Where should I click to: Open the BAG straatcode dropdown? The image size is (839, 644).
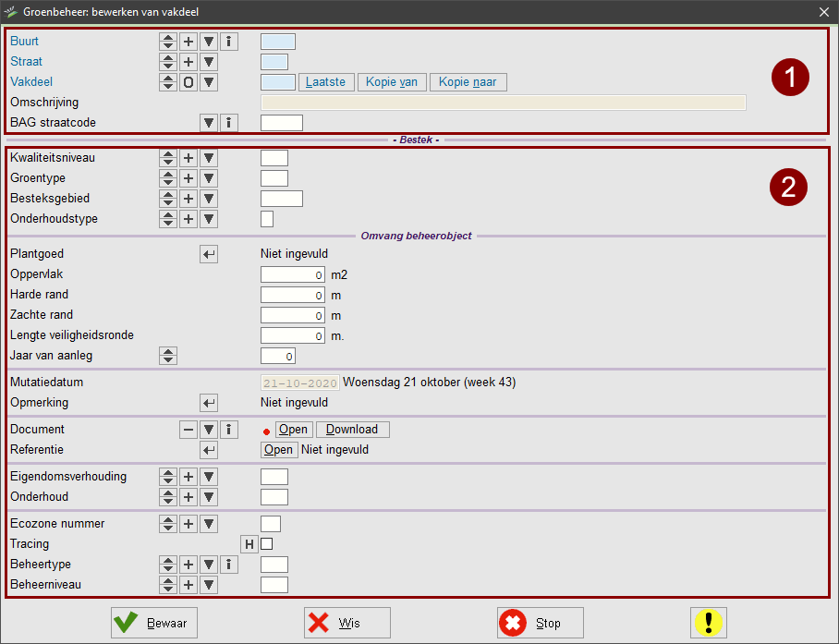coord(209,123)
